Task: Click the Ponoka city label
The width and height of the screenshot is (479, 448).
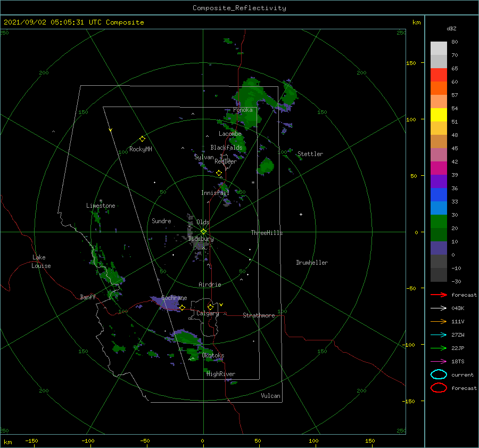Action: (243, 110)
